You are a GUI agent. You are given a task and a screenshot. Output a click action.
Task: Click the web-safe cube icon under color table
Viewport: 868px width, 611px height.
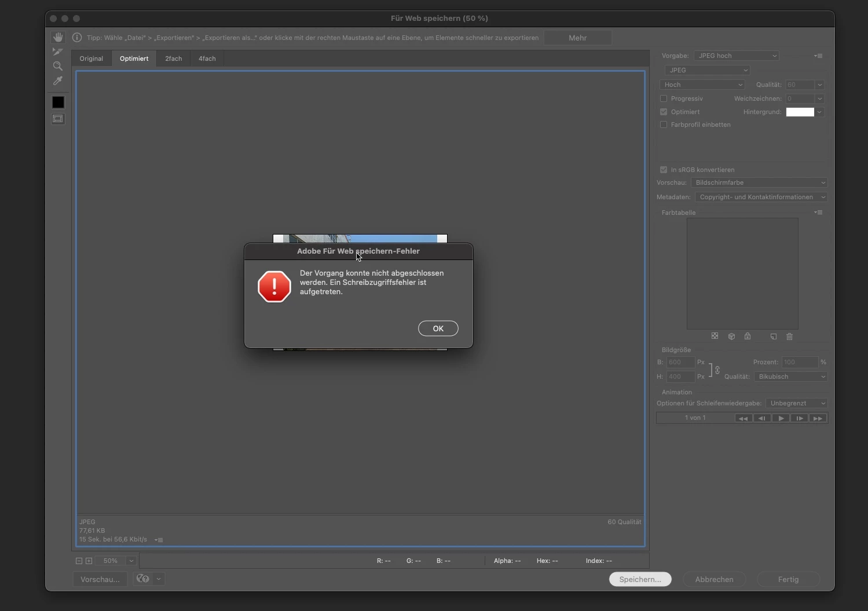coord(731,336)
